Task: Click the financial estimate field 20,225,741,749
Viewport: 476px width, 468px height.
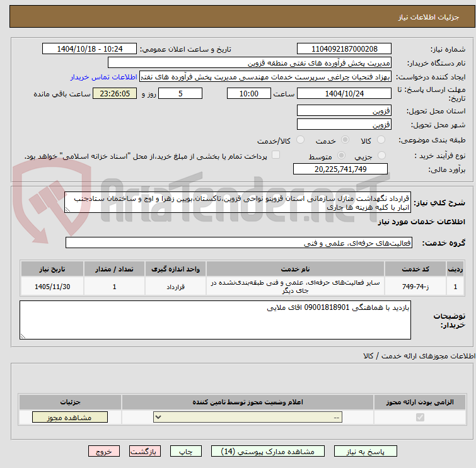Action: pos(340,169)
